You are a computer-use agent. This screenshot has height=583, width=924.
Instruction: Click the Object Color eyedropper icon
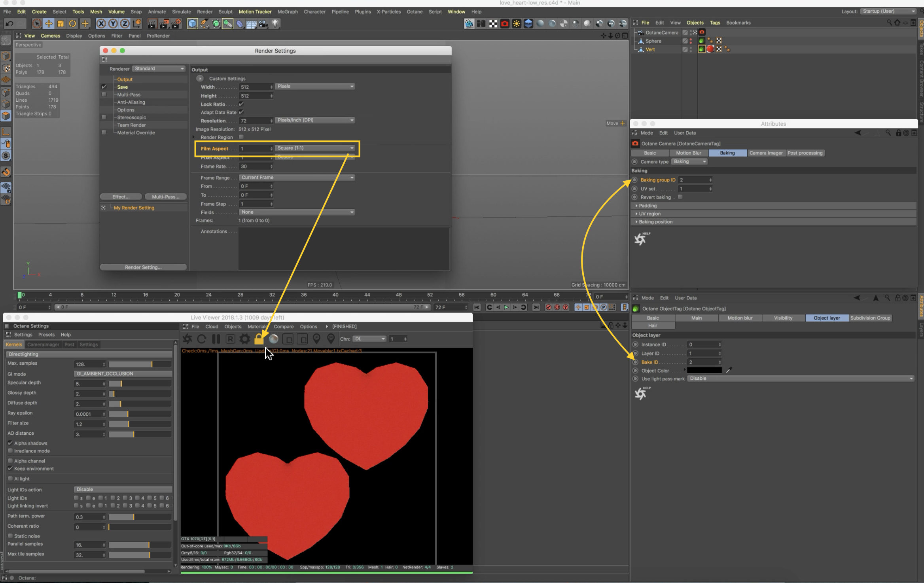click(729, 370)
